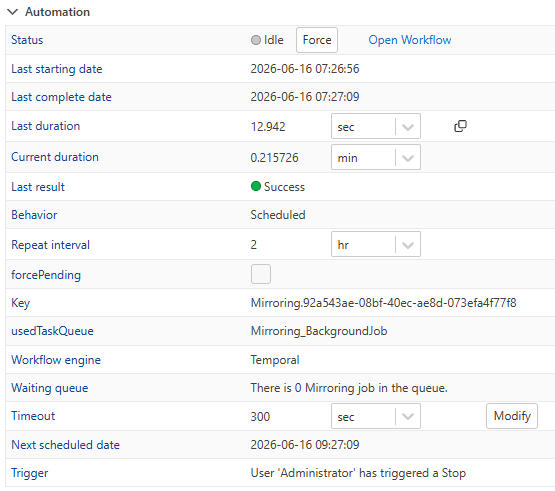Open the Timeout unit dropdown

(376, 416)
